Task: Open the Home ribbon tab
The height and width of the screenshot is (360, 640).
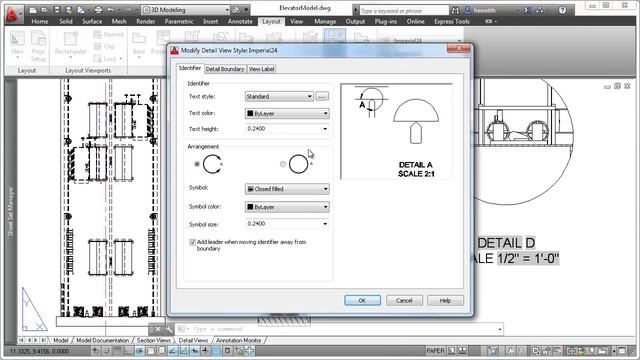Action: (40, 21)
